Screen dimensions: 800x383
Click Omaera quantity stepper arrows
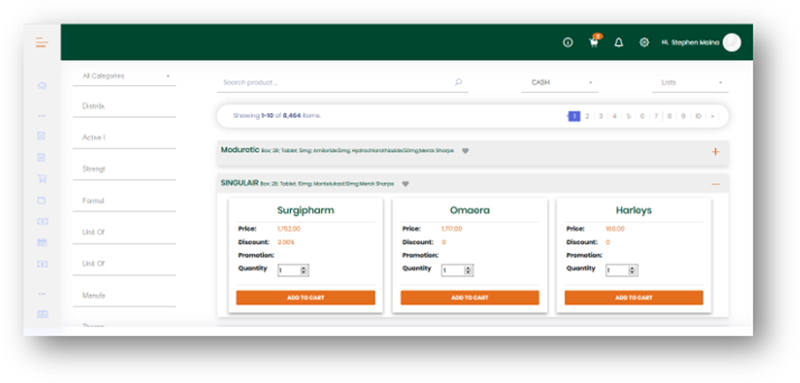tap(468, 271)
